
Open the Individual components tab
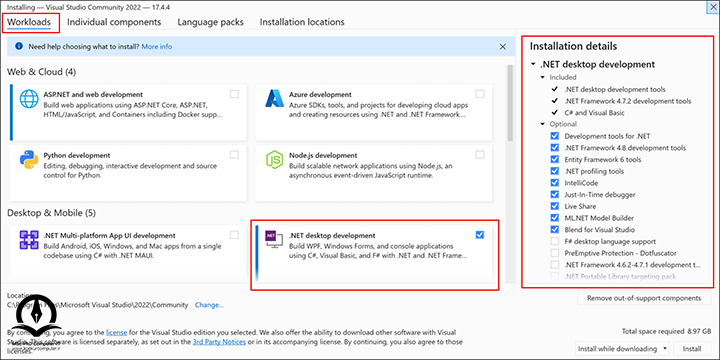pyautogui.click(x=114, y=22)
